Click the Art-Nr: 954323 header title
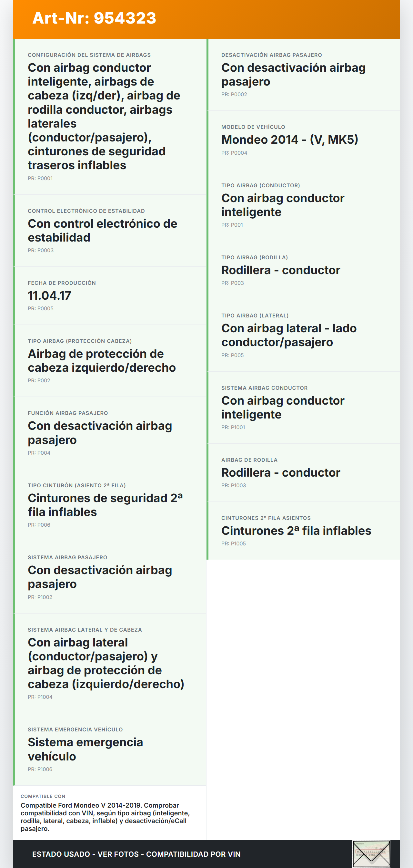Screen dimensions: 413x868 tap(94, 18)
